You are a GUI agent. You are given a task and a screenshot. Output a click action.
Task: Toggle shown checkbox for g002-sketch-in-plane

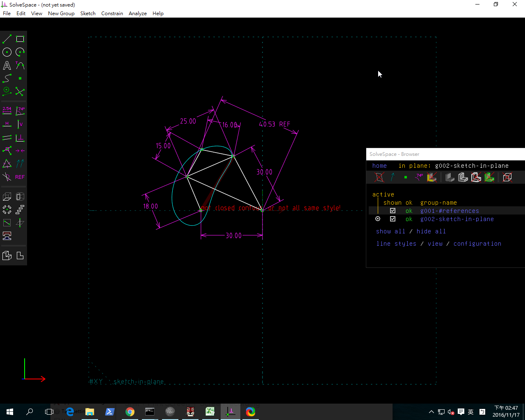point(393,219)
